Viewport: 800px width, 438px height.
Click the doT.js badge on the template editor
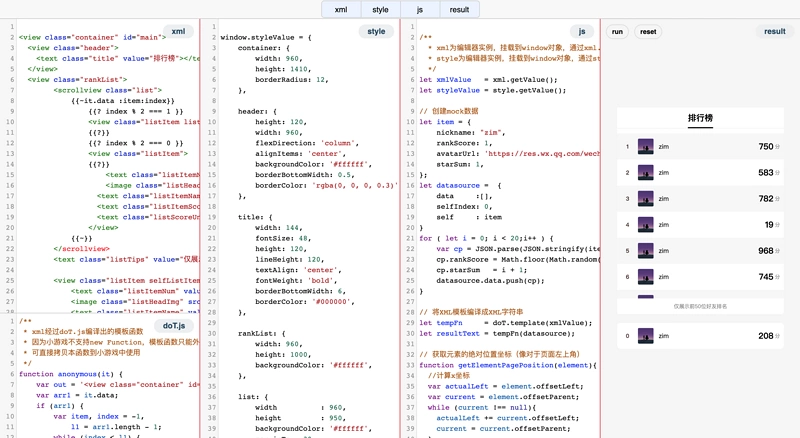click(x=174, y=326)
